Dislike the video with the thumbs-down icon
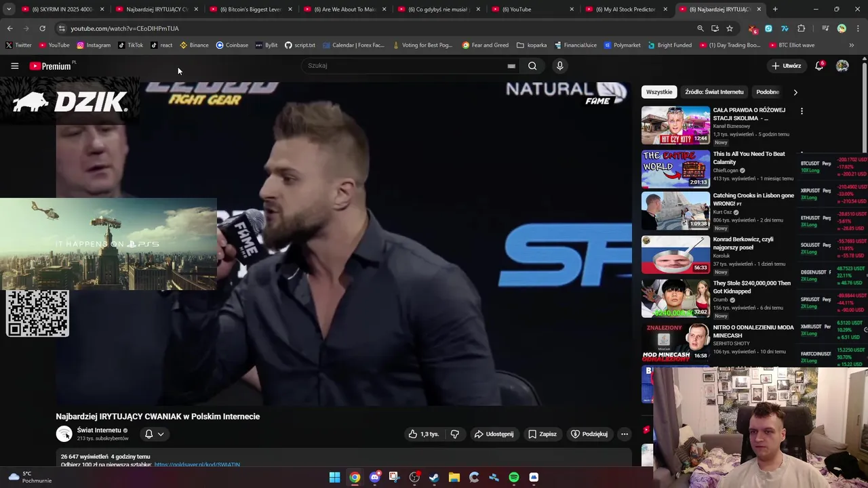 (455, 434)
